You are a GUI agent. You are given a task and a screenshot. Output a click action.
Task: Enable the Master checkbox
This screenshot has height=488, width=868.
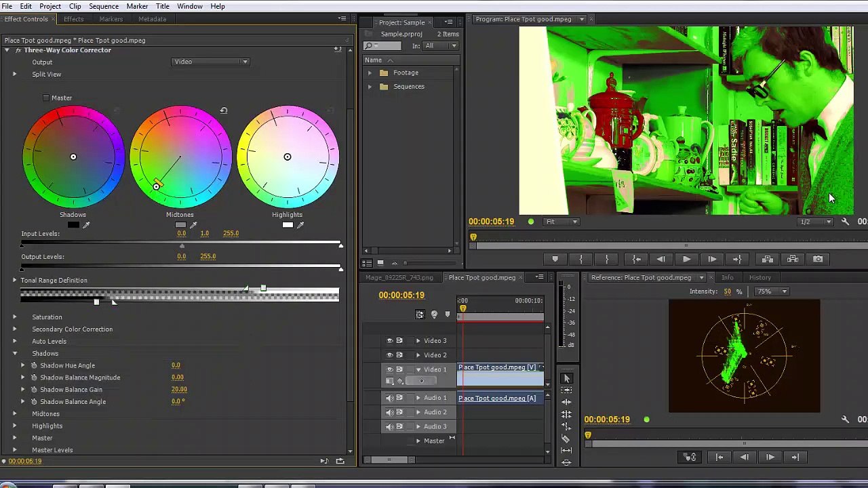(46, 98)
